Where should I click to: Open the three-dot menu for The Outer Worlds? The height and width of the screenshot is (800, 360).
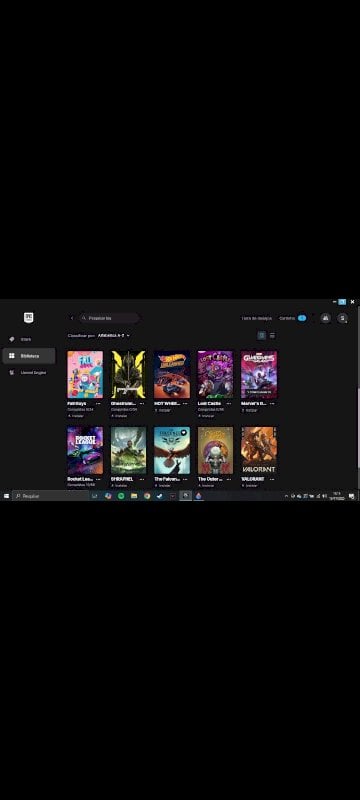(x=229, y=480)
